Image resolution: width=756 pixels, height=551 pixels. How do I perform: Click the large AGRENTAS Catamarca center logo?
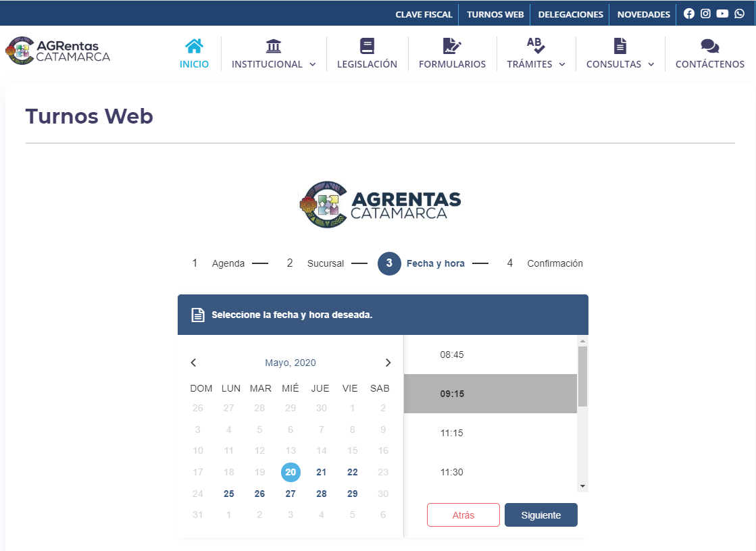point(380,205)
